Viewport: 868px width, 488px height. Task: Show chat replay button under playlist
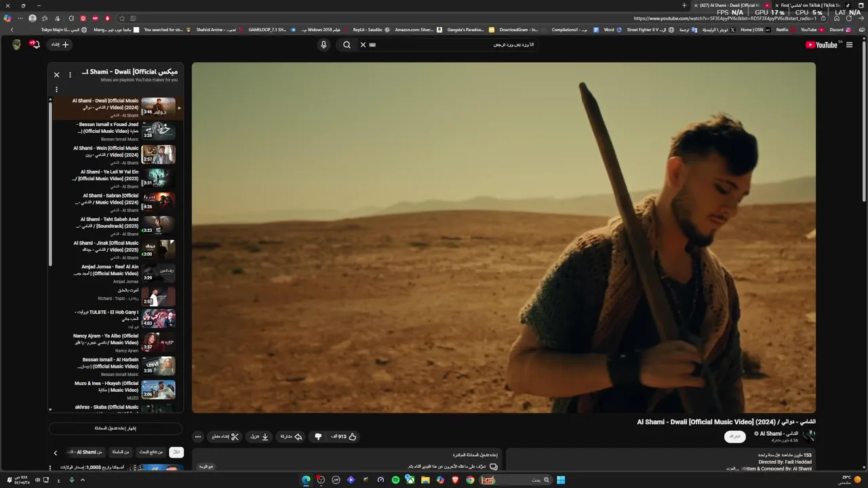coord(115,428)
